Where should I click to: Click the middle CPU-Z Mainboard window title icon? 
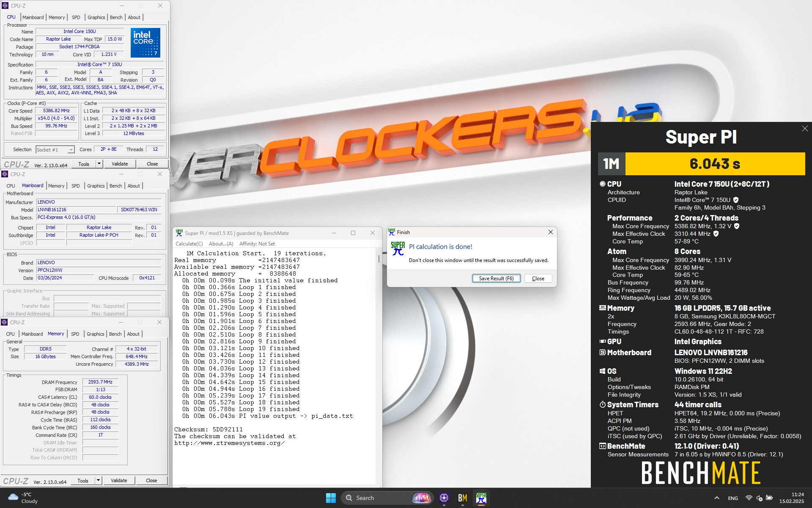5,174
